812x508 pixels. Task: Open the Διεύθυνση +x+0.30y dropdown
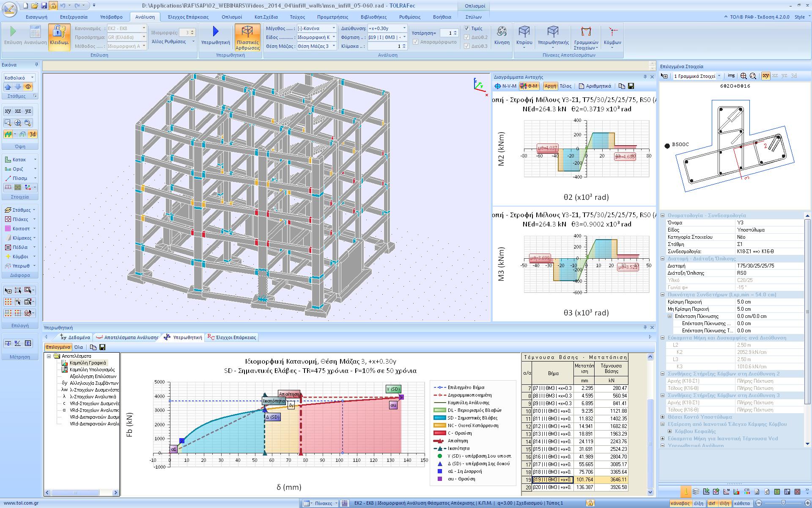[x=404, y=28]
